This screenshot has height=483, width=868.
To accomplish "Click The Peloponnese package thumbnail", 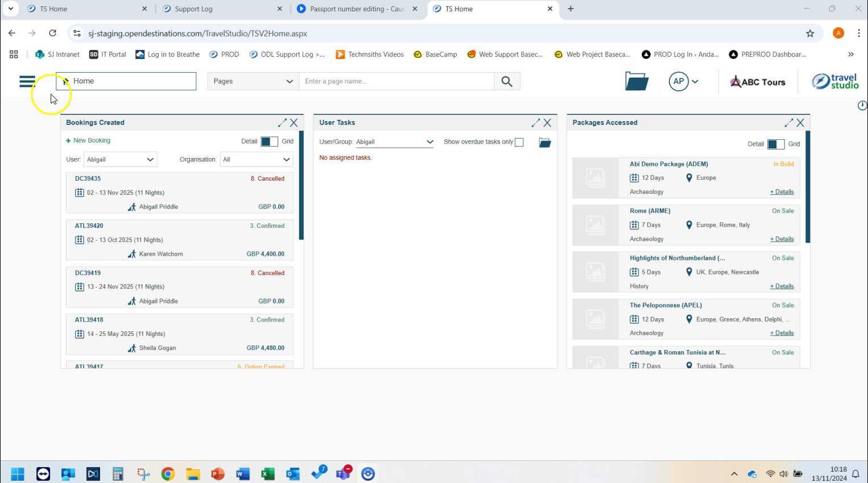I will point(595,319).
